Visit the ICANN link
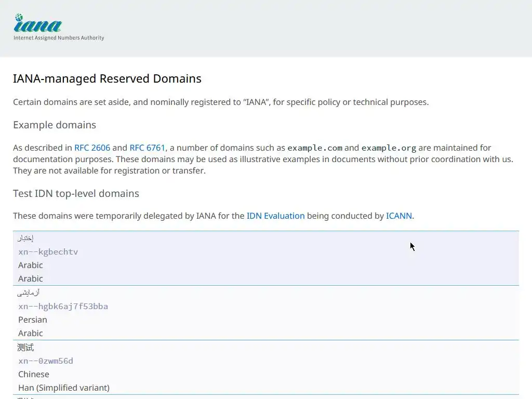532x399 pixels. click(x=399, y=216)
